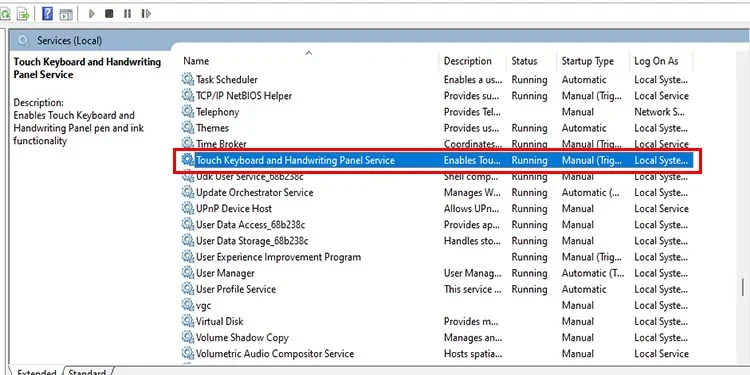Select the User Manager service name

pos(225,273)
